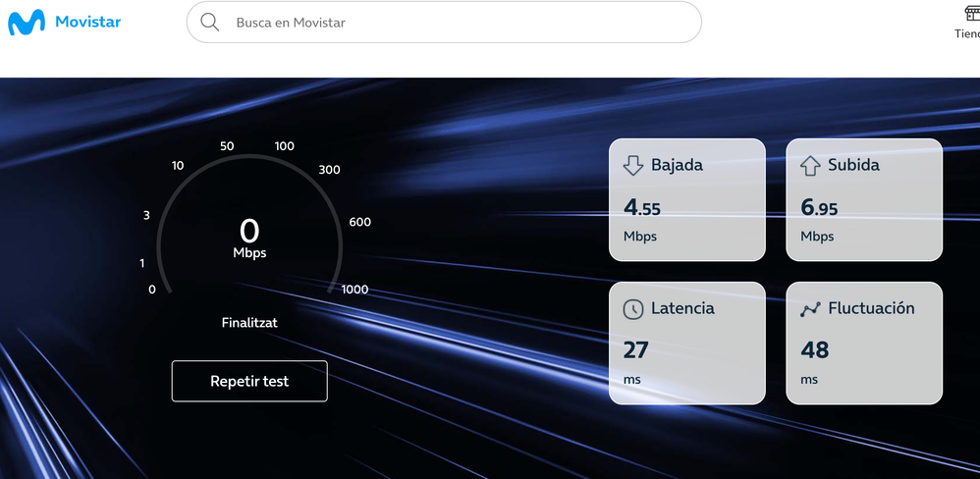Click the 10 mark on the gauge
This screenshot has height=479, width=980.
click(178, 166)
